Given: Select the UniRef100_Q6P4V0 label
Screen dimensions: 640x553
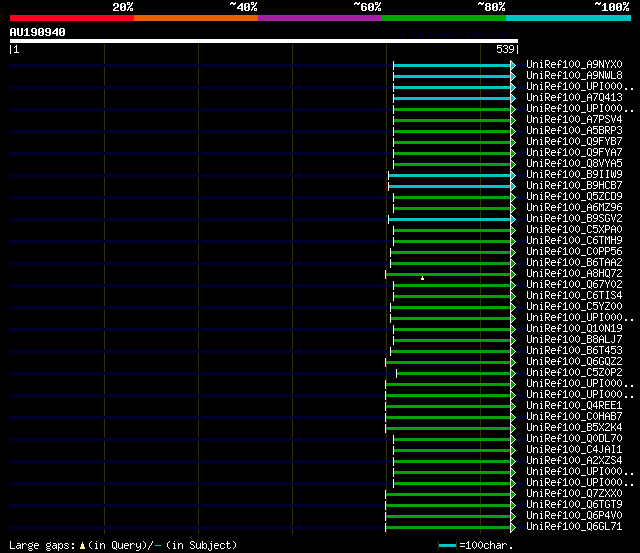Looking at the screenshot, I should (574, 516).
